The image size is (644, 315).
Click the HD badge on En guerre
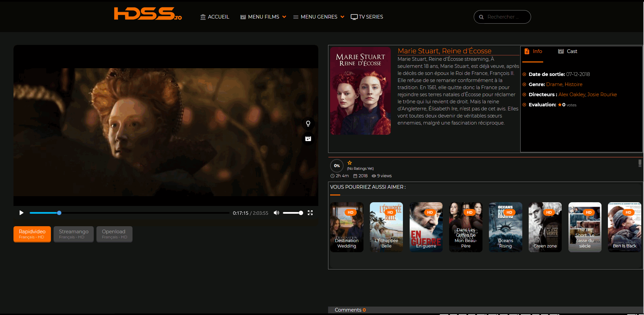click(430, 212)
